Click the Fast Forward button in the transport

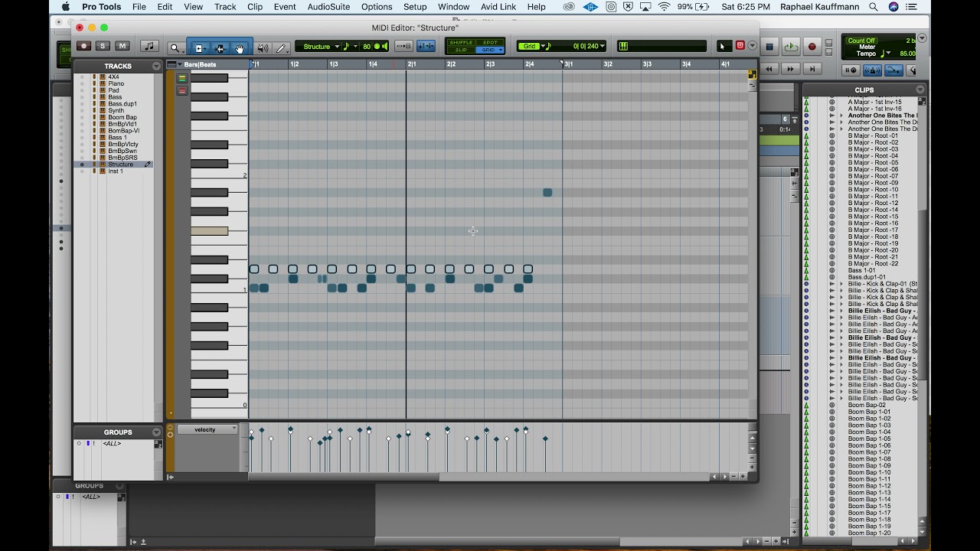pyautogui.click(x=791, y=69)
